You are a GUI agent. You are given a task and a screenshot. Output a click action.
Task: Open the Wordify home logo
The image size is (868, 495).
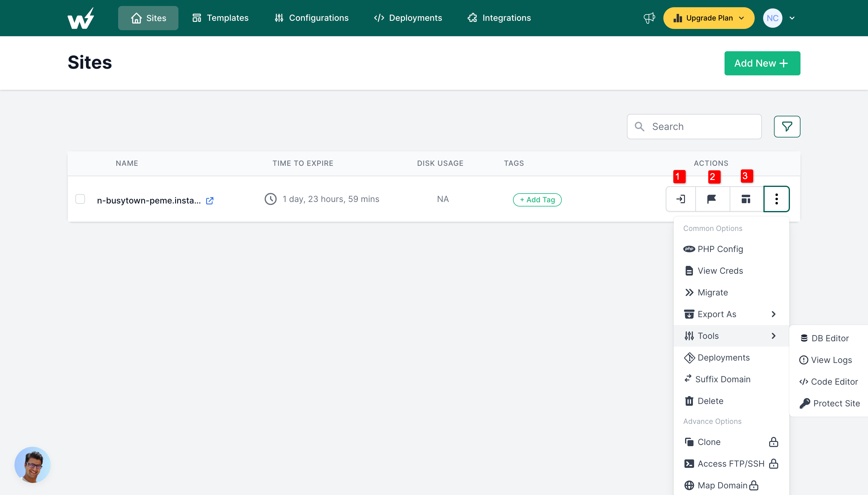(x=81, y=17)
